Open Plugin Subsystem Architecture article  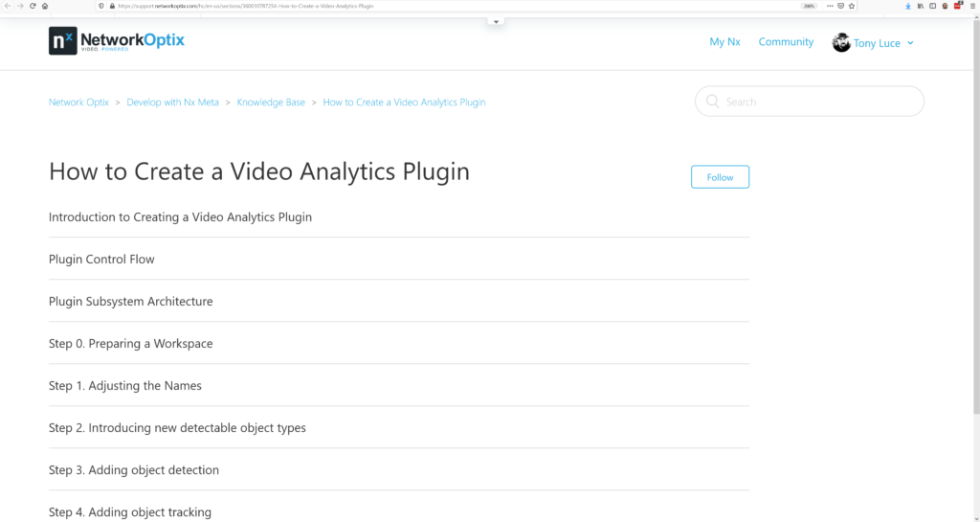(130, 302)
